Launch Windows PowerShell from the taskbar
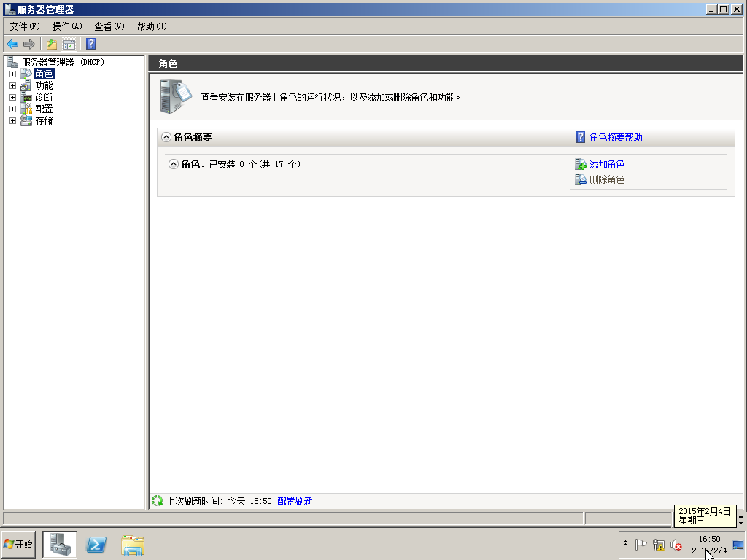 pos(96,545)
